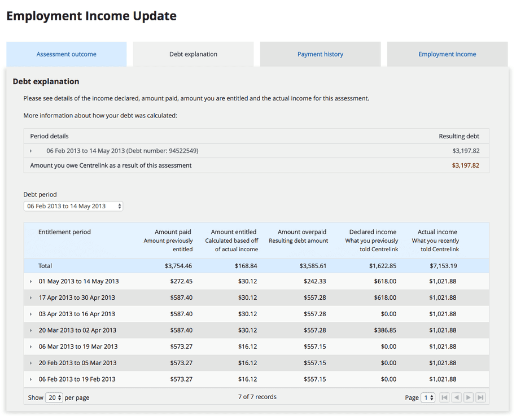Go to next page of records
Viewport: 525px width, 420px height.
(469, 397)
